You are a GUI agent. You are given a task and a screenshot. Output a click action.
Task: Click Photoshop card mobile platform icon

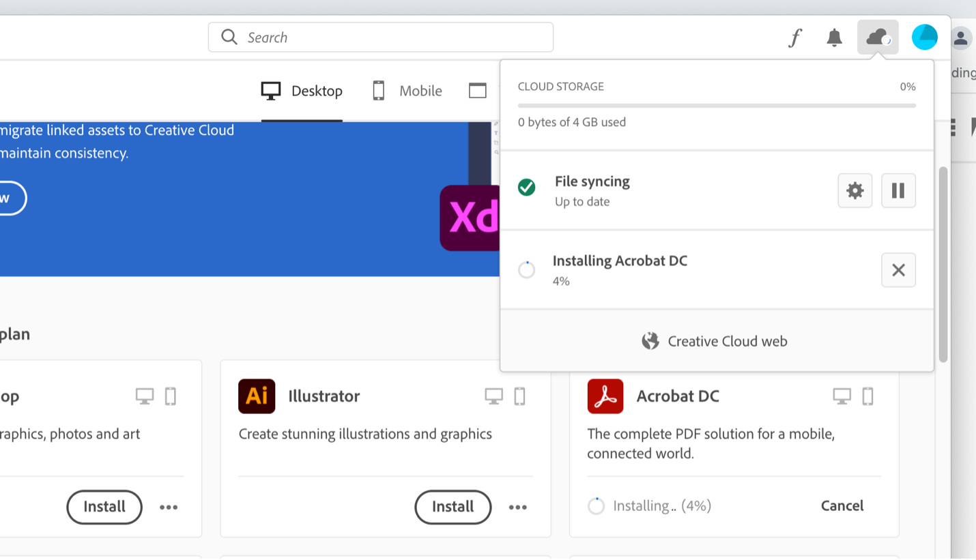[171, 396]
